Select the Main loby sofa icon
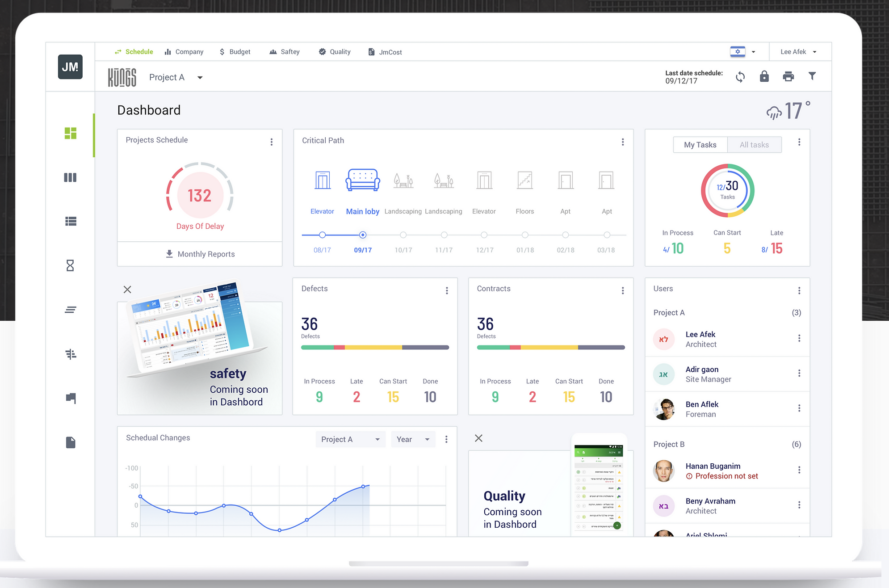889x588 pixels. [x=362, y=180]
